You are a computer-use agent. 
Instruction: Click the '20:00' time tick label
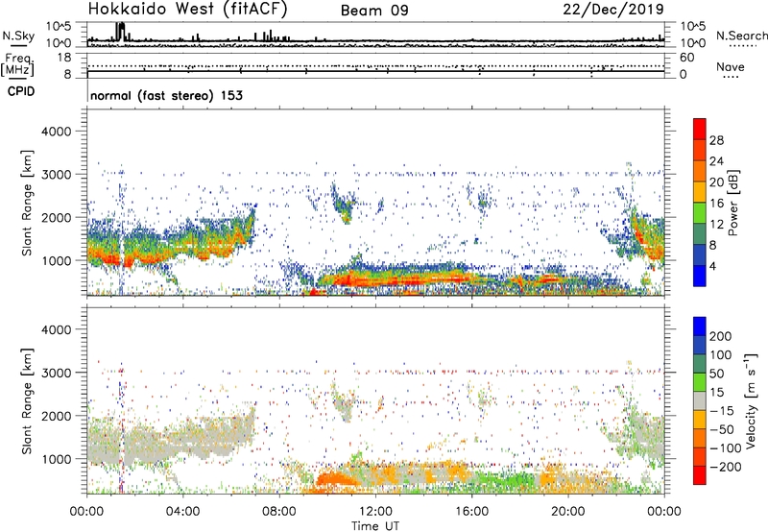pos(568,512)
